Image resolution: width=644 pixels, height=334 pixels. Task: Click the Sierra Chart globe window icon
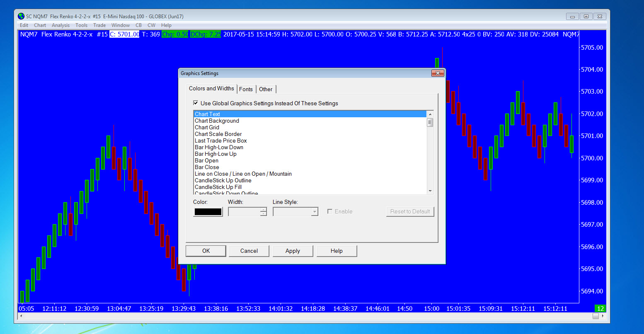[21, 17]
